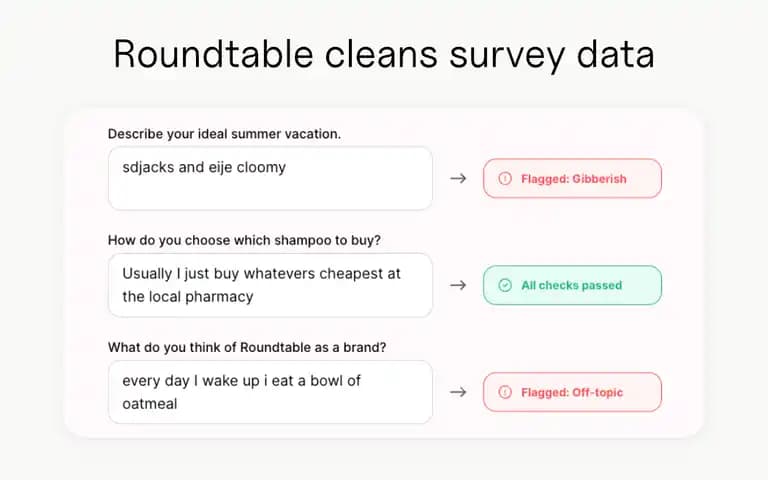Viewport: 768px width, 480px height.
Task: Click the arrow next to the vacation answer
Action: pyautogui.click(x=458, y=178)
